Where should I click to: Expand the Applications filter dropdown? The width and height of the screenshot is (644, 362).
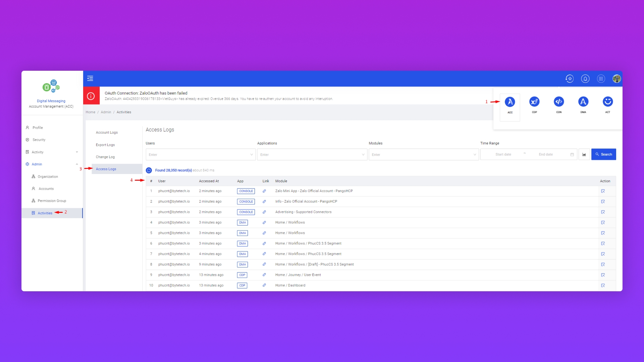[x=312, y=155]
